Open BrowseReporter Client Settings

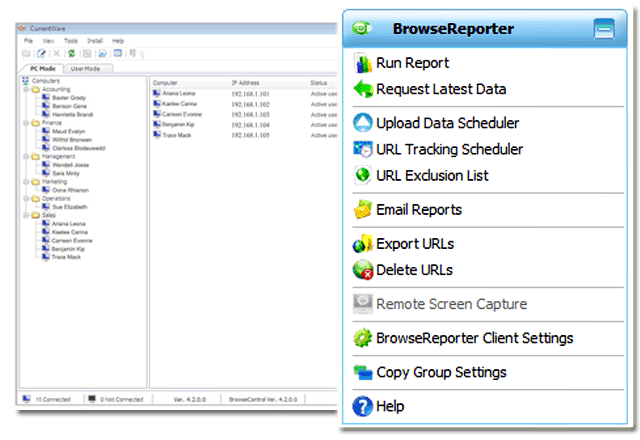pos(463,338)
